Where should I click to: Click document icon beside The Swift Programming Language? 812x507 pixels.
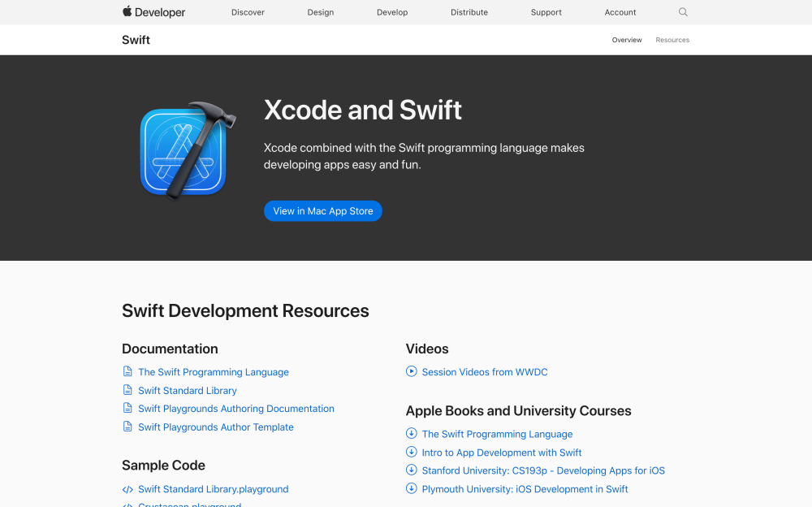point(127,371)
